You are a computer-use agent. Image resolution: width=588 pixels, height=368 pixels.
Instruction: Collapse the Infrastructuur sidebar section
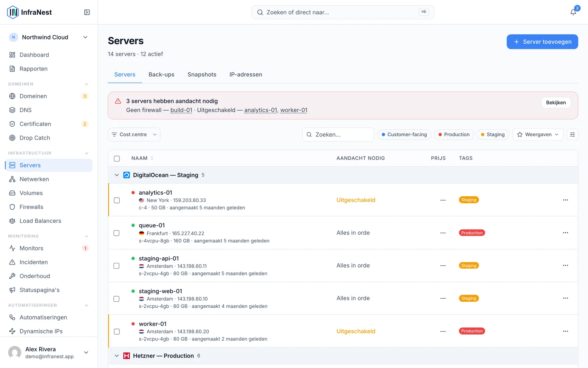[87, 153]
